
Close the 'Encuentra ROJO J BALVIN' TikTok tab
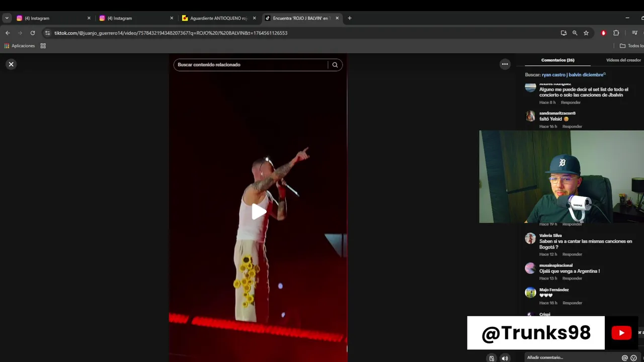click(x=337, y=18)
